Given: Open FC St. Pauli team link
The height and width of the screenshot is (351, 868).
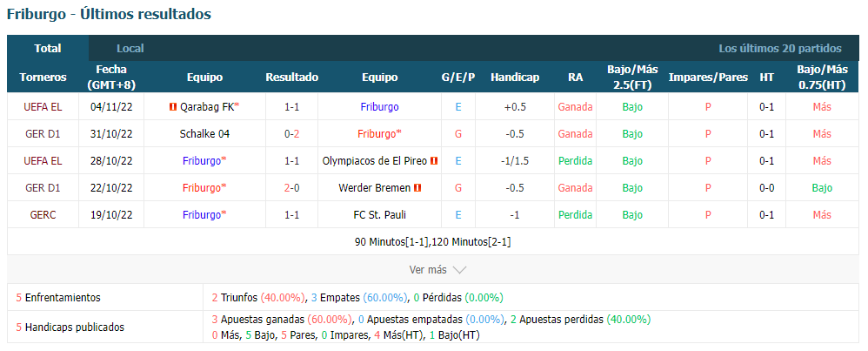Looking at the screenshot, I should click(x=380, y=214).
